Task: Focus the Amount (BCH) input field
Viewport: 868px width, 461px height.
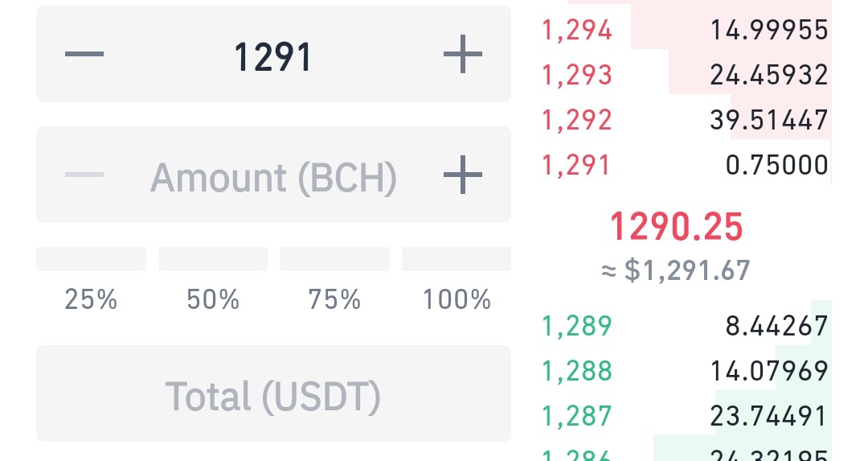Action: pyautogui.click(x=273, y=175)
